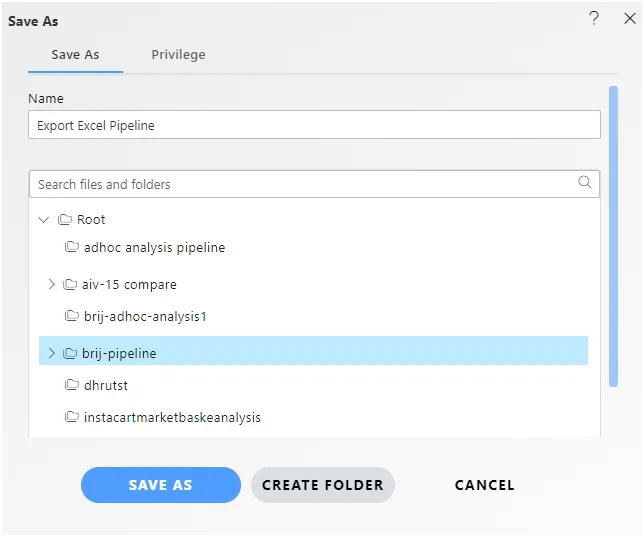Expand the aiv-15 compare folder
This screenshot has width=644, height=537.
pyautogui.click(x=51, y=284)
